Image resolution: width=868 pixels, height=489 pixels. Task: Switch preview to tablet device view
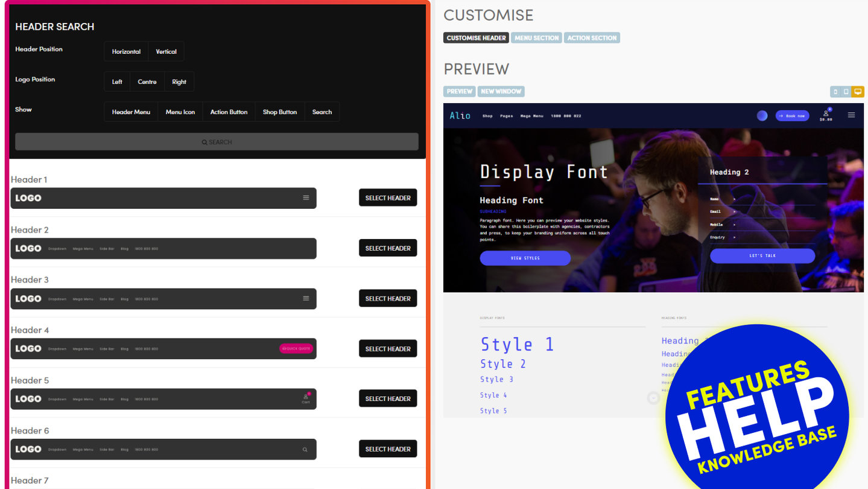coord(846,92)
